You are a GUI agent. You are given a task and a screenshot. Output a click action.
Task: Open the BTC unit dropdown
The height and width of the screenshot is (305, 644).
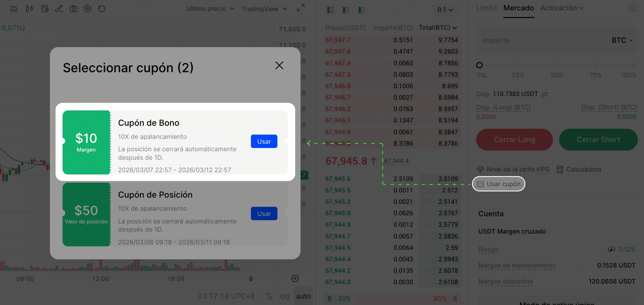[x=622, y=40]
